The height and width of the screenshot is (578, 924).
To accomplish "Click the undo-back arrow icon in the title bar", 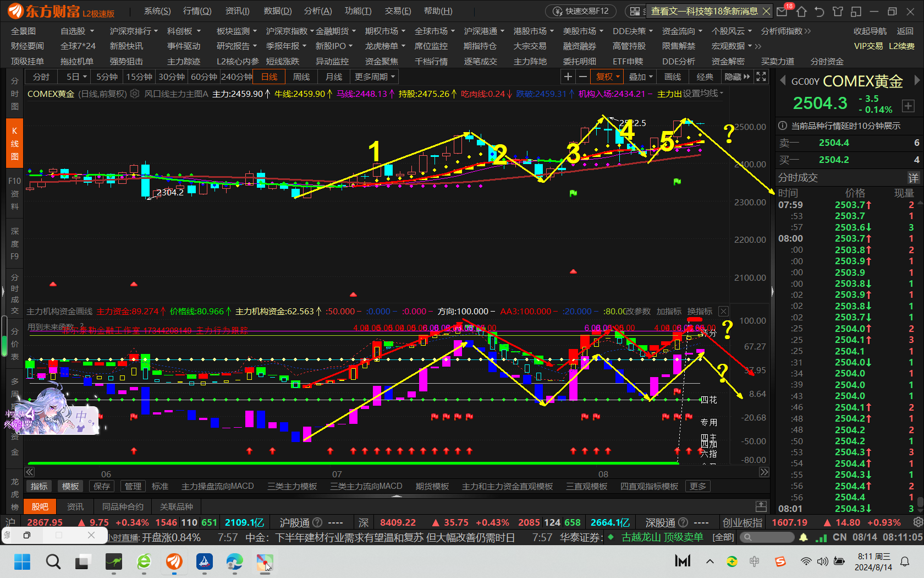I will tap(820, 11).
